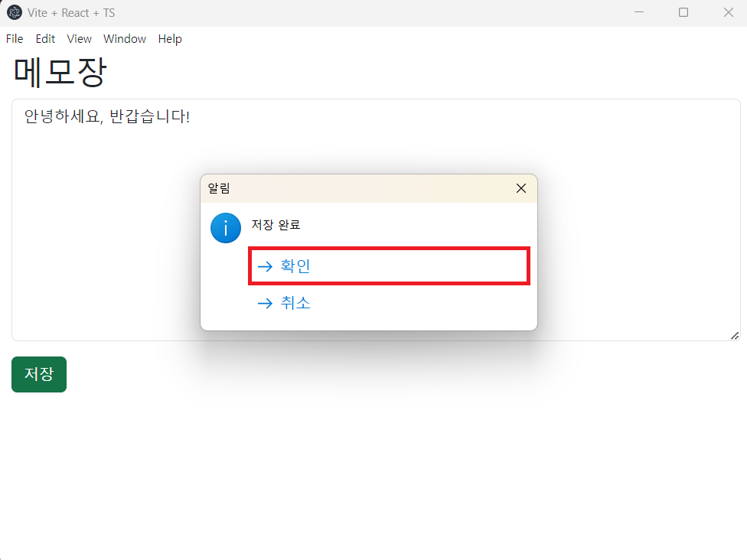This screenshot has width=747, height=560.
Task: Click the blue info icon in the dialog
Action: [226, 228]
